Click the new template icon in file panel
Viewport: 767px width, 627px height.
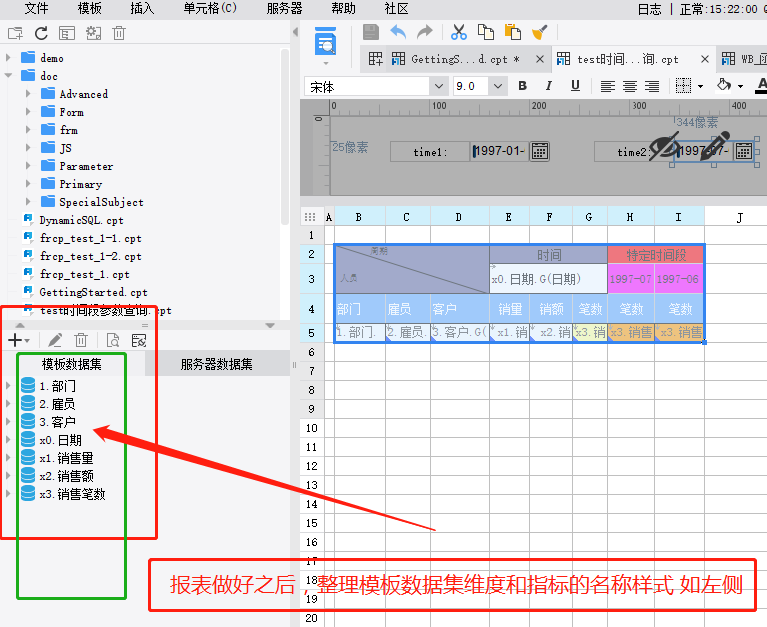[x=15, y=33]
